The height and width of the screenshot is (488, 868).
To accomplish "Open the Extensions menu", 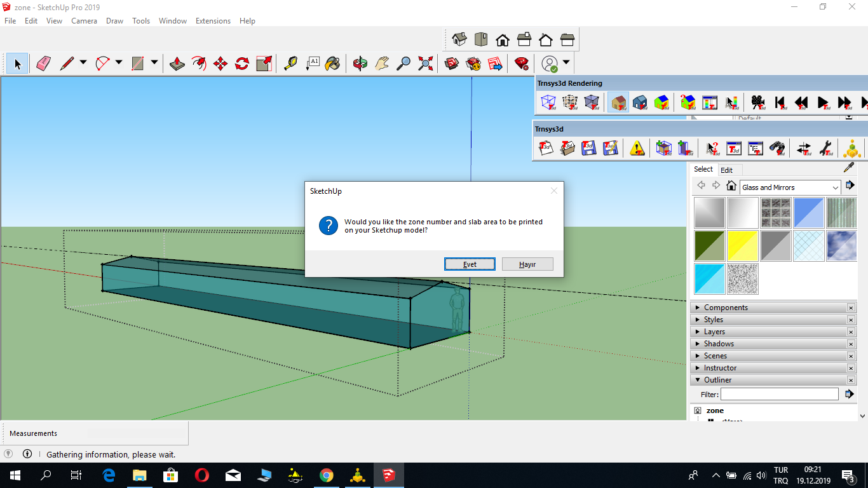I will (213, 21).
